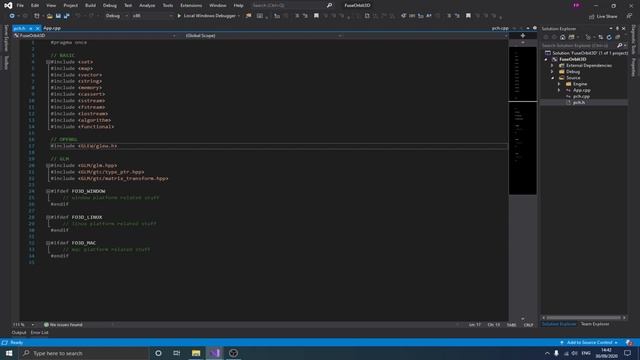
Task: Click the notifications icon in status bar
Action: tap(629, 342)
